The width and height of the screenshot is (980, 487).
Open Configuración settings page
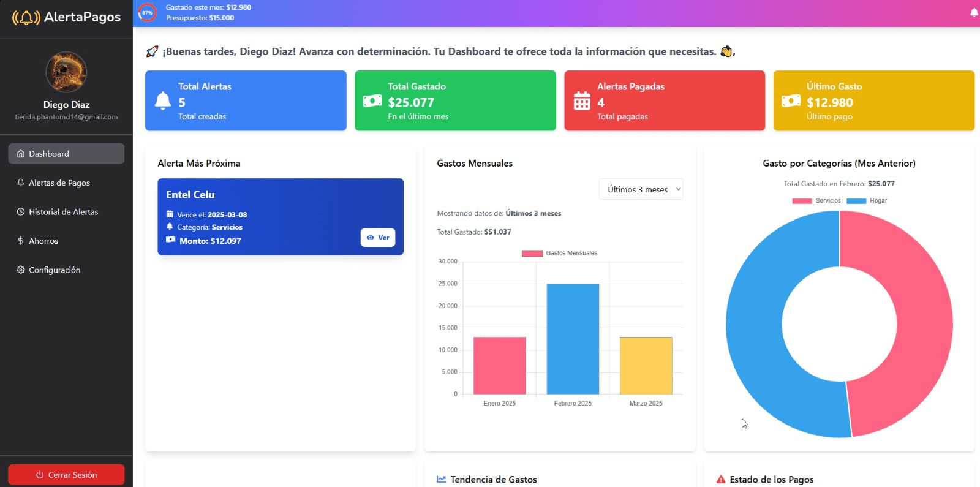66,270
